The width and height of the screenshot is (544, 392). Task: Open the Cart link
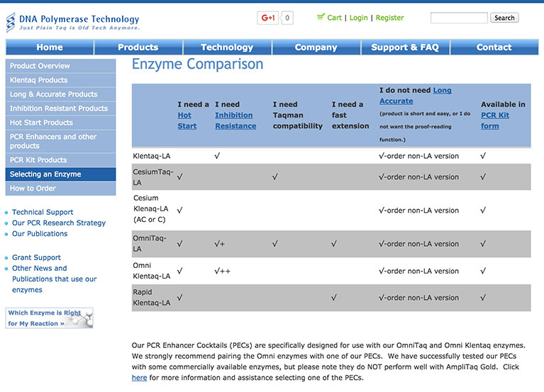point(335,18)
